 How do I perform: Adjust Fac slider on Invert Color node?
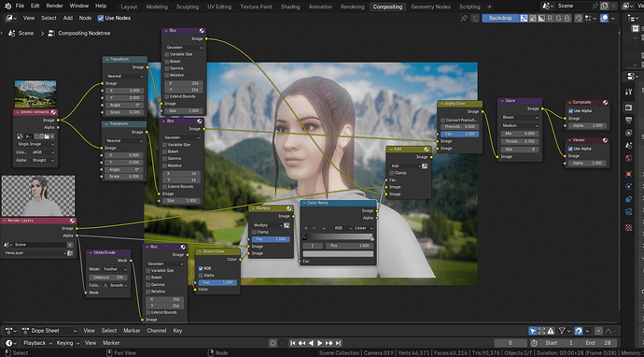[x=217, y=282]
